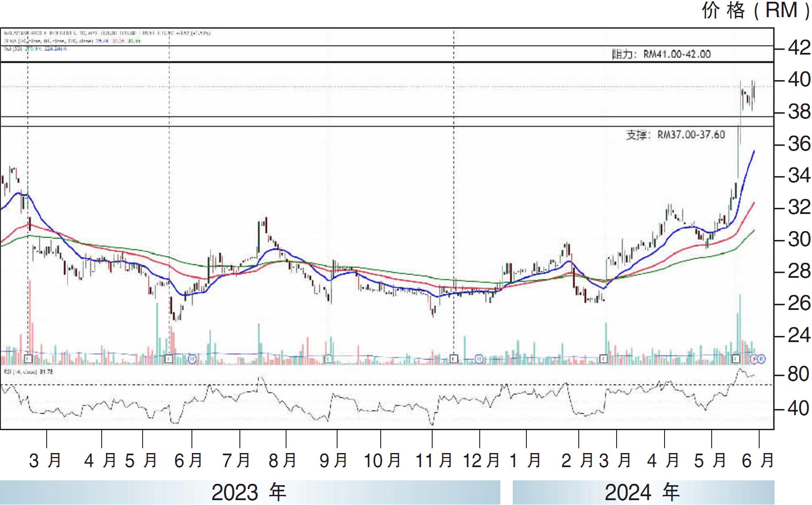Click the RSI (14, close) 81.78 indicator label

[29, 372]
